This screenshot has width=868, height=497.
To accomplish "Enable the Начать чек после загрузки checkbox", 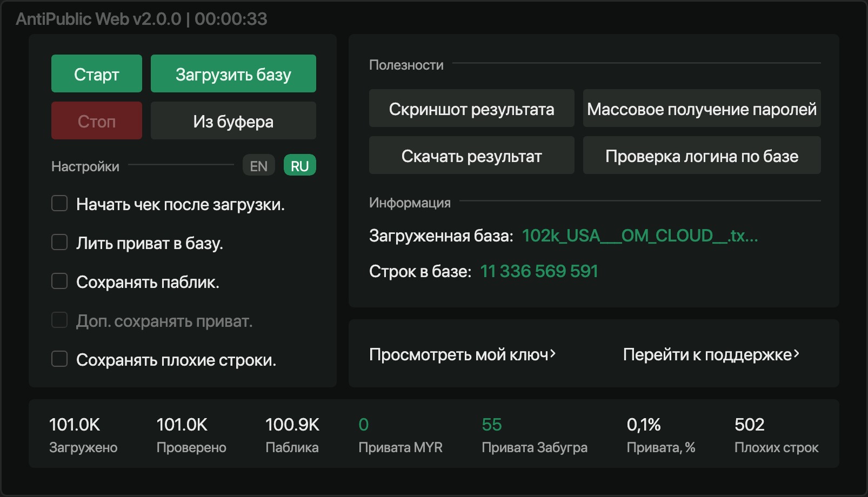I will click(59, 204).
